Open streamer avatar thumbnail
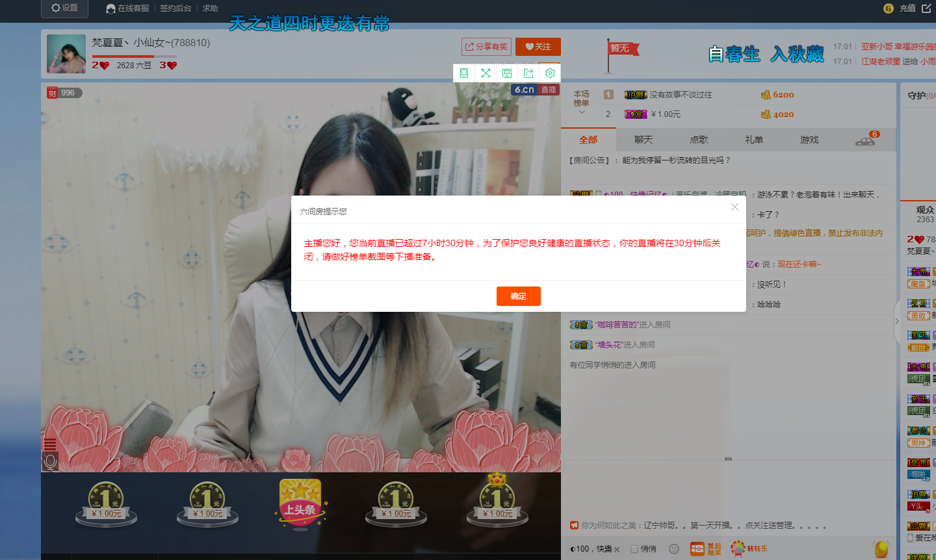Image resolution: width=936 pixels, height=560 pixels. tap(66, 54)
